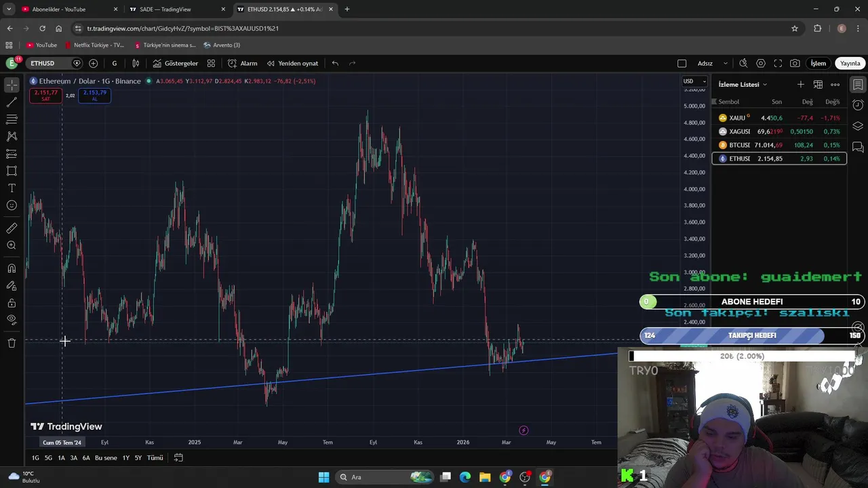The height and width of the screenshot is (488, 868).
Task: Set time range to 1A
Action: (61, 458)
